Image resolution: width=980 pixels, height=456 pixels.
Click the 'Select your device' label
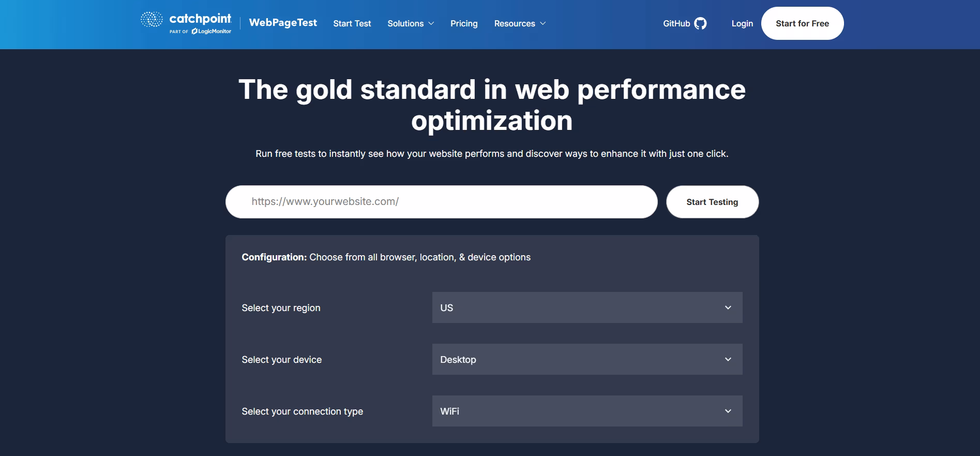tap(281, 360)
